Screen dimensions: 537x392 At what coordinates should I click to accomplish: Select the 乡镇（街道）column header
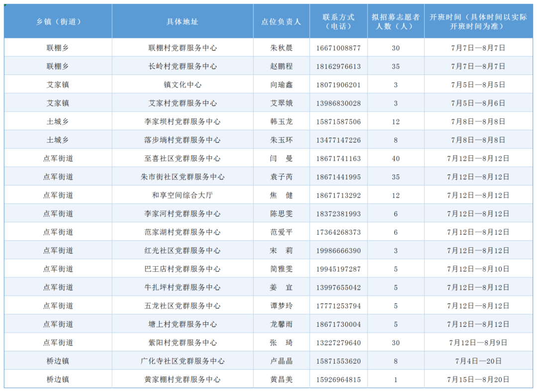point(58,21)
